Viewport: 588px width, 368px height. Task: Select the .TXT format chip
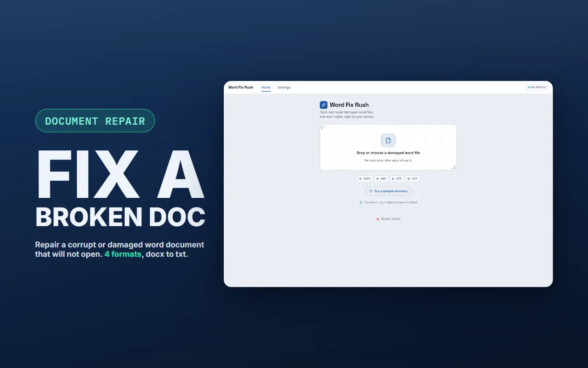click(412, 178)
